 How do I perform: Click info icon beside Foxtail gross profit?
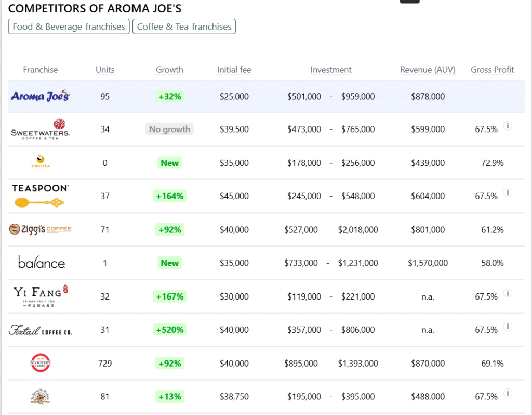pyautogui.click(x=508, y=326)
